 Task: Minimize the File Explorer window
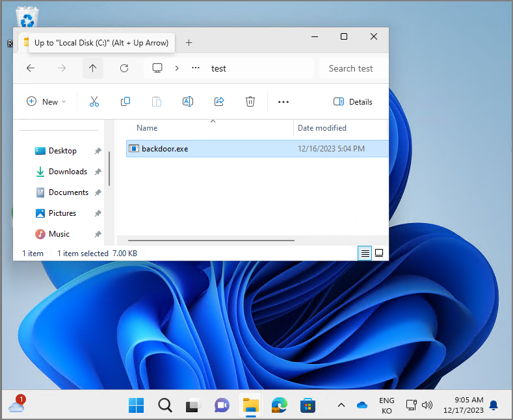tap(315, 36)
